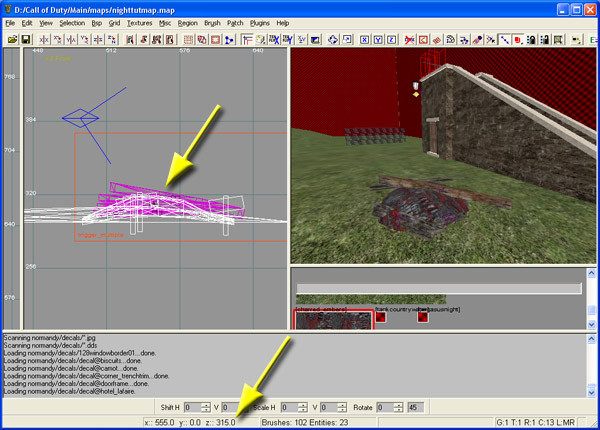This screenshot has height=430, width=600.
Task: Toggle the X axis scale lock button
Action: (365, 39)
